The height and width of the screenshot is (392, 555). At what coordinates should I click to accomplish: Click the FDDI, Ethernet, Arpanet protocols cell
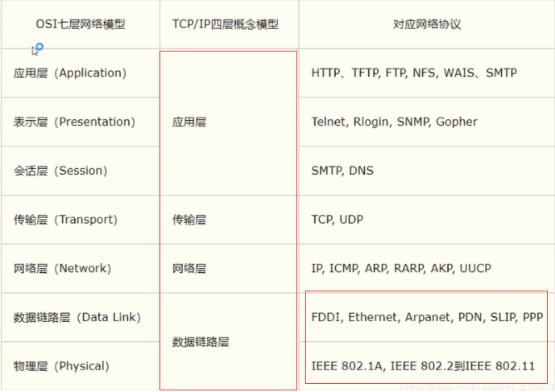click(427, 317)
